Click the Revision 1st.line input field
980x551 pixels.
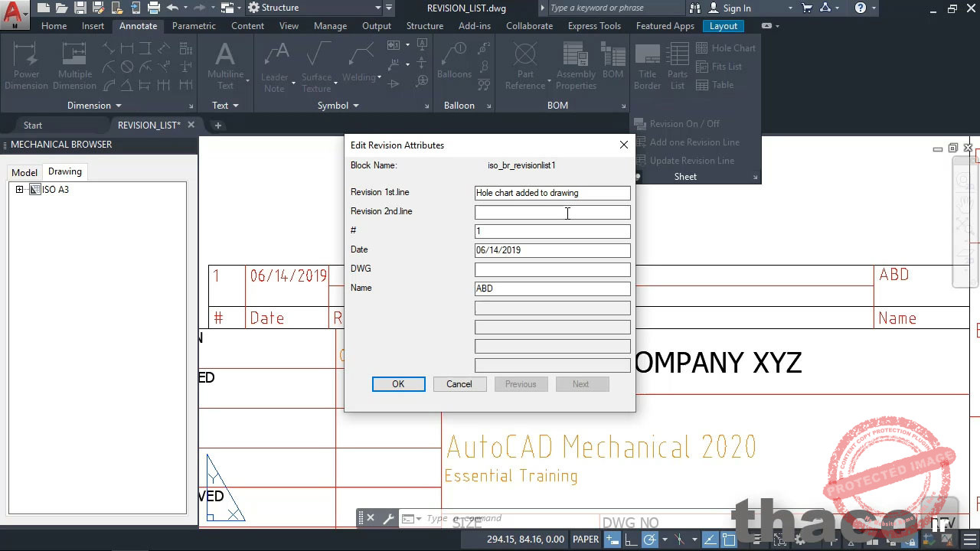(x=552, y=193)
